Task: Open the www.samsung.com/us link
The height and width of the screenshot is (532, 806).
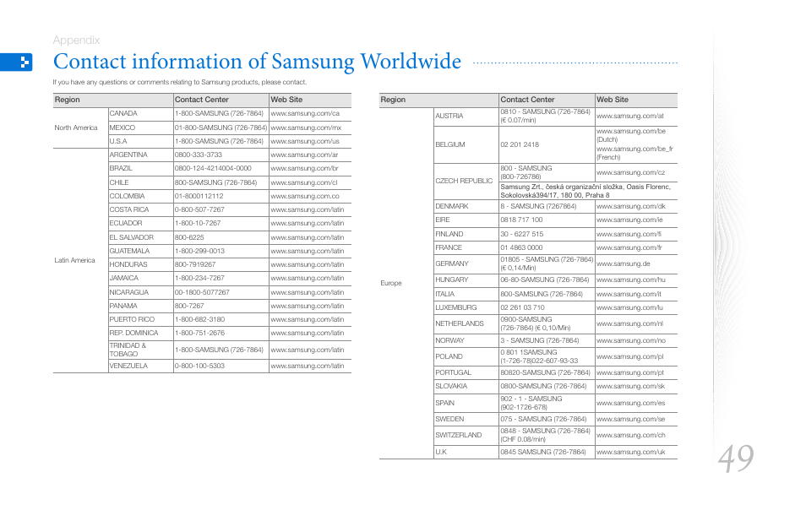Action: coord(305,141)
